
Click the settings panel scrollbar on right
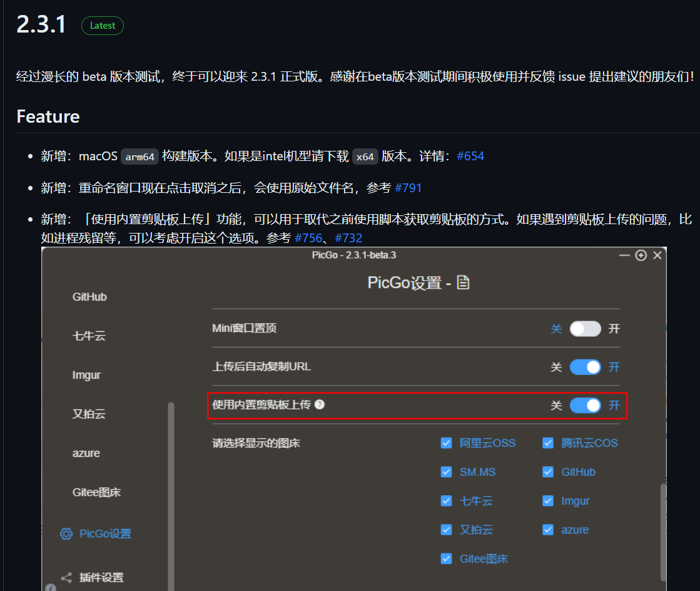663,532
